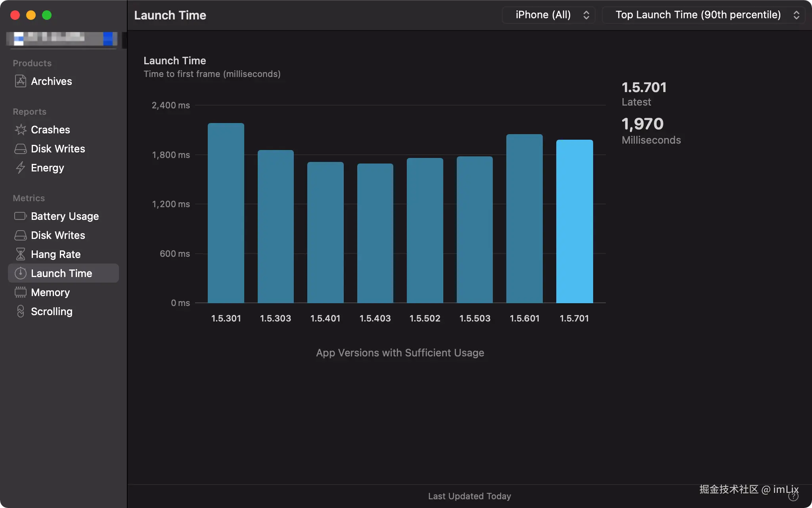812x508 pixels.
Task: Open the blurred app selector popup
Action: pyautogui.click(x=63, y=38)
